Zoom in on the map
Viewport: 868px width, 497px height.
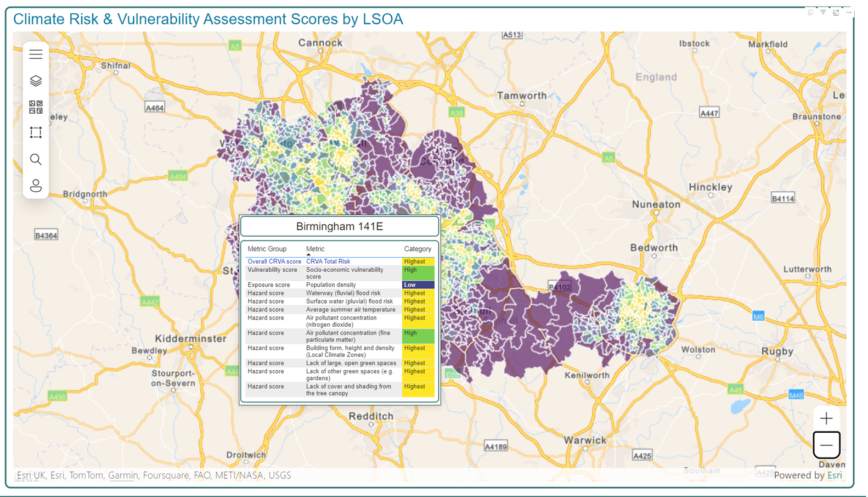[x=826, y=418]
